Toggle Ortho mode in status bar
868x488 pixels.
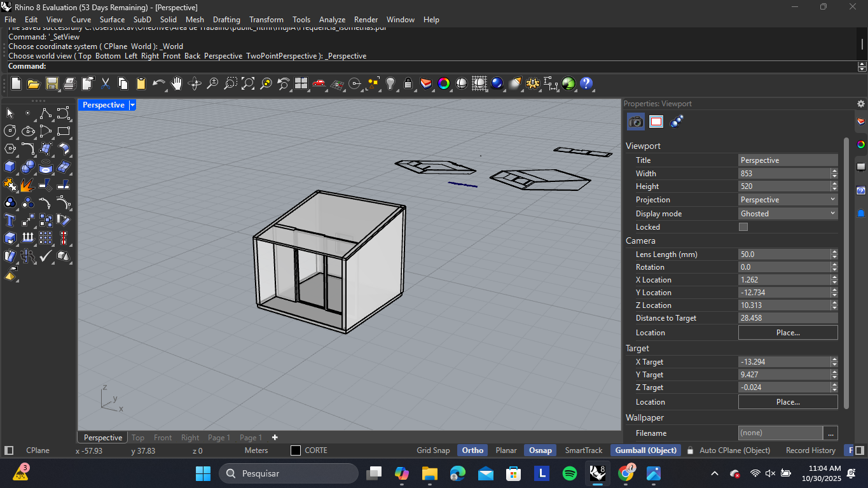coord(472,450)
